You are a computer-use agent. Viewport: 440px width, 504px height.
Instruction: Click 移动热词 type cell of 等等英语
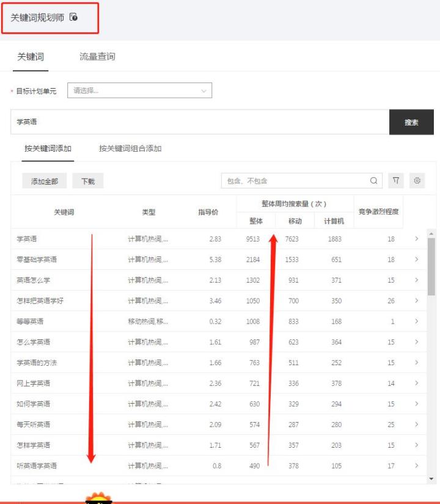click(148, 322)
